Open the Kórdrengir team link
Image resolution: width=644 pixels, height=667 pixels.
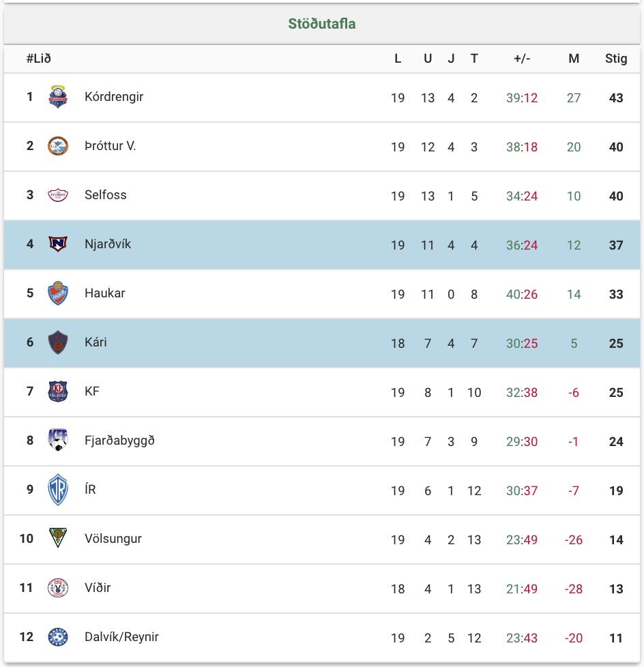pos(114,97)
